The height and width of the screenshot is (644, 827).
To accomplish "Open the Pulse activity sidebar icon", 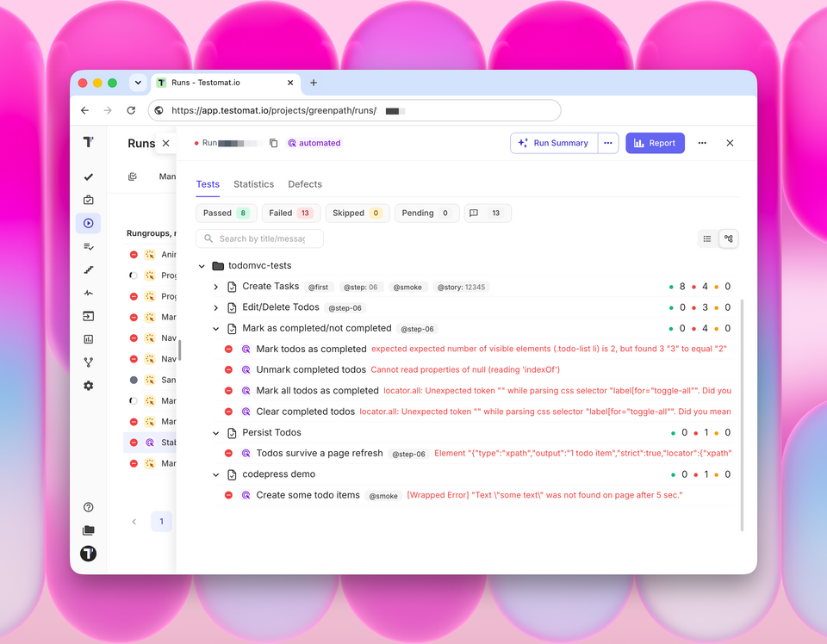I will pyautogui.click(x=88, y=293).
